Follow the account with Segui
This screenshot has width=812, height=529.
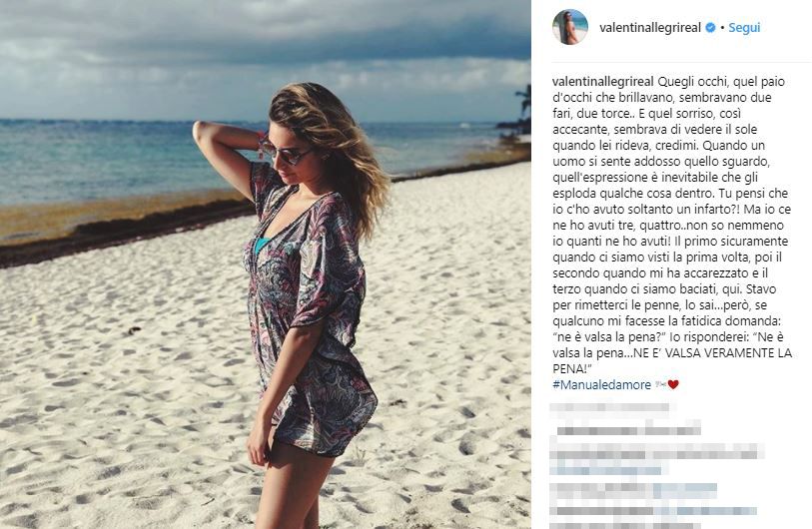744,27
